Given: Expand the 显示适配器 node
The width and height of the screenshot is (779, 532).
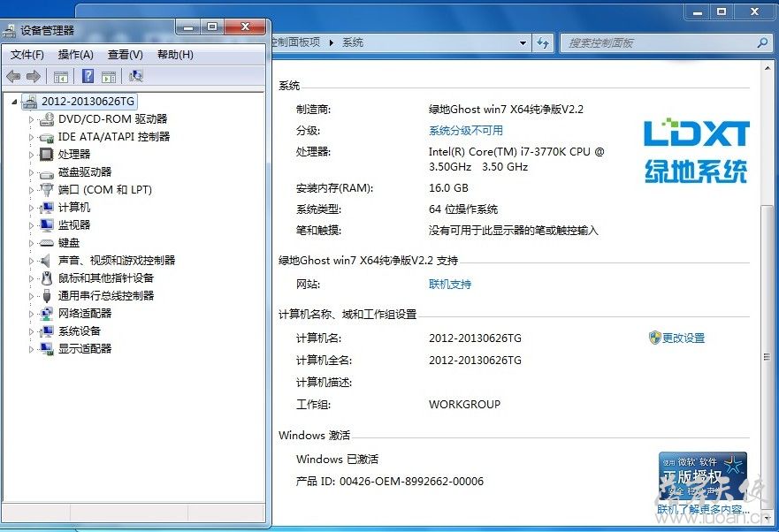Looking at the screenshot, I should [31, 349].
